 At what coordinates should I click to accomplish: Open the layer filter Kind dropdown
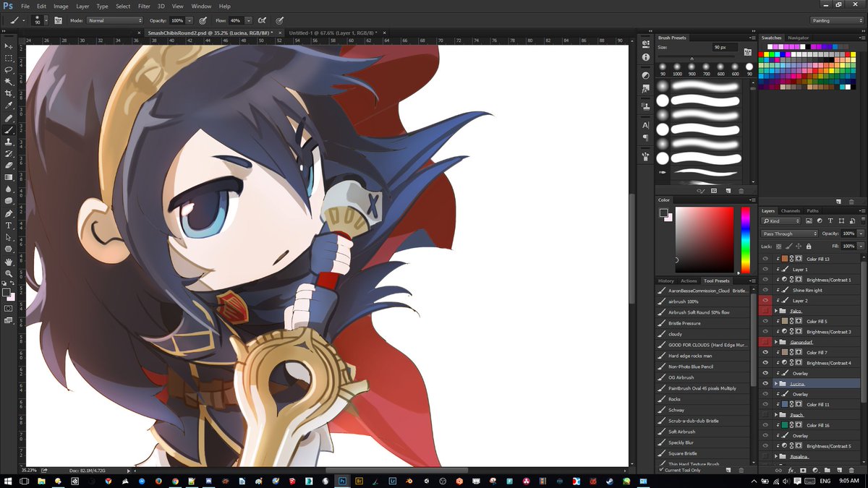pos(781,221)
